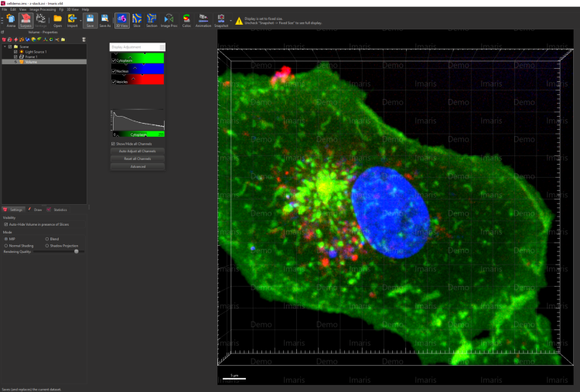Viewport: 580px width, 392px height.
Task: Open Image Proc tool
Action: coord(169,19)
